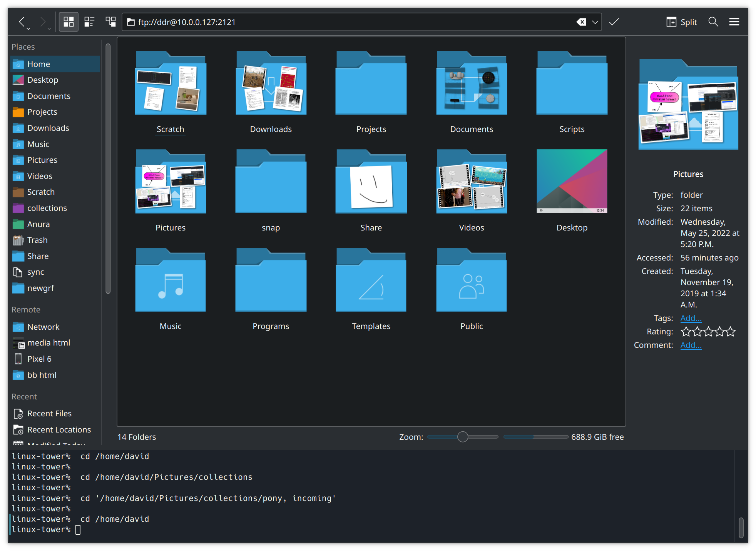The width and height of the screenshot is (756, 551).
Task: Expand the location history dropdown
Action: pos(595,22)
